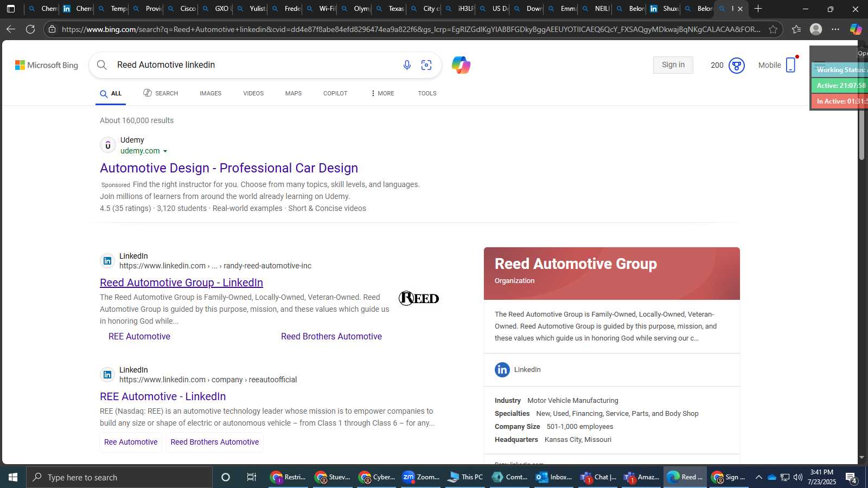Open browser profile avatar
868x488 pixels.
click(815, 29)
